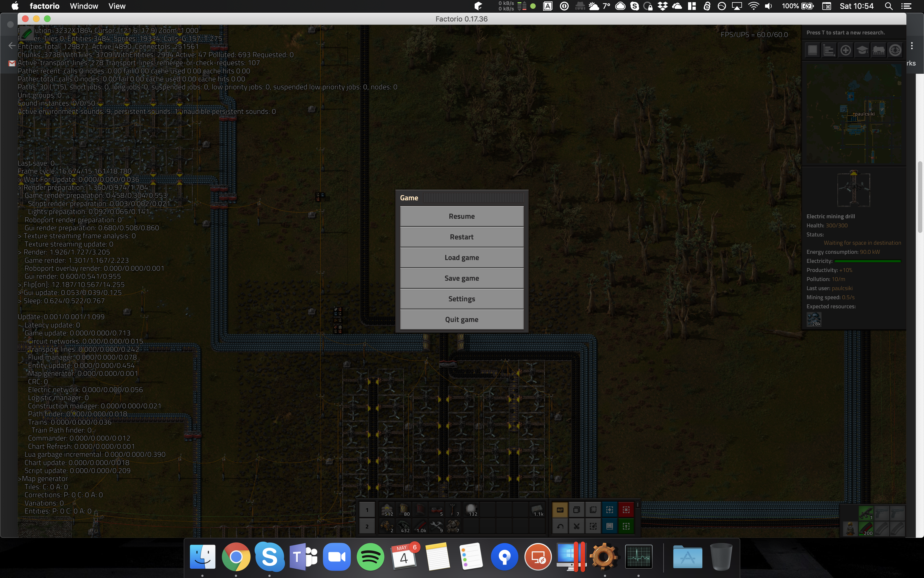Click the copy tool overlapping squares icon
The image size is (924, 578).
pos(577,510)
